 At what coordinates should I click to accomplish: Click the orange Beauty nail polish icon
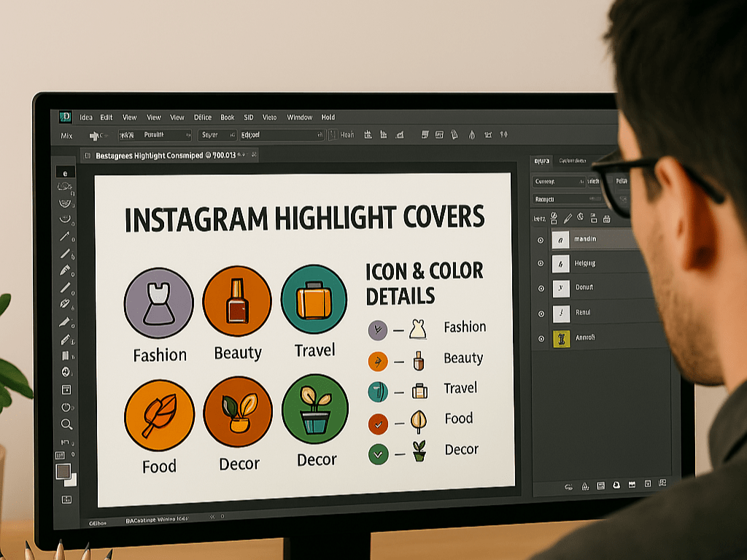tap(237, 300)
